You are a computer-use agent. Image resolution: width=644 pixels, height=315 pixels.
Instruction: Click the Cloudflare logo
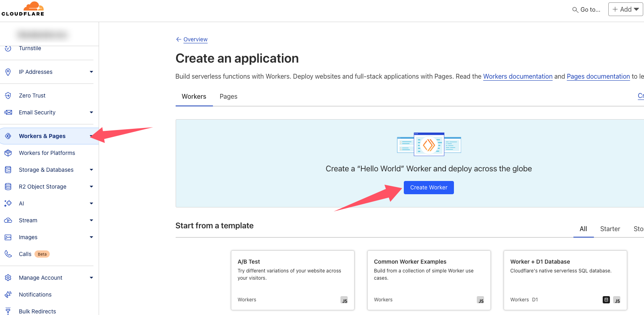click(23, 9)
